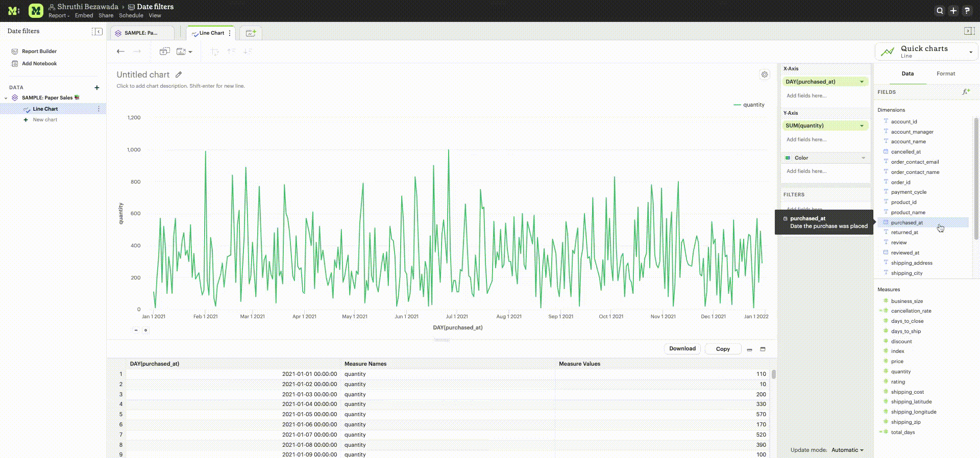Click the chart settings gear icon
The image size is (980, 458).
pos(764,74)
